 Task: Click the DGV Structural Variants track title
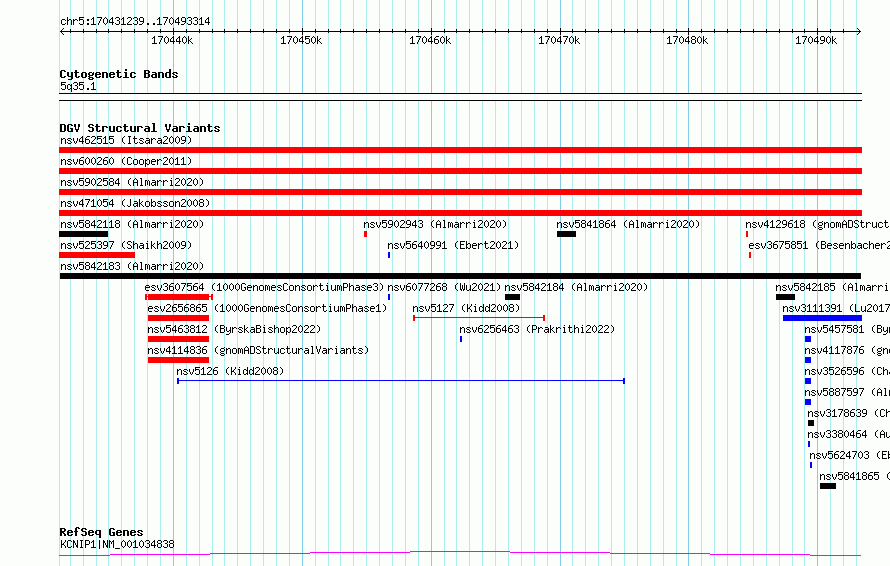tap(140, 128)
